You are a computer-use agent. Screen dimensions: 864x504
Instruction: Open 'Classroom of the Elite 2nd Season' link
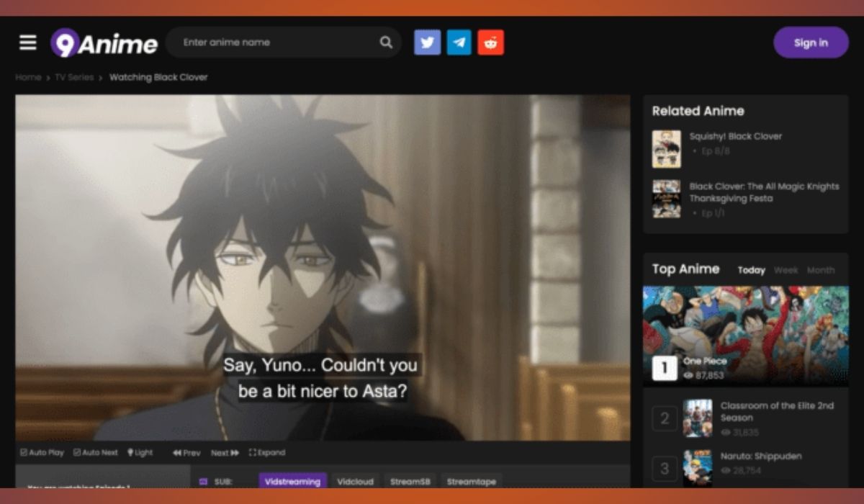coord(777,412)
